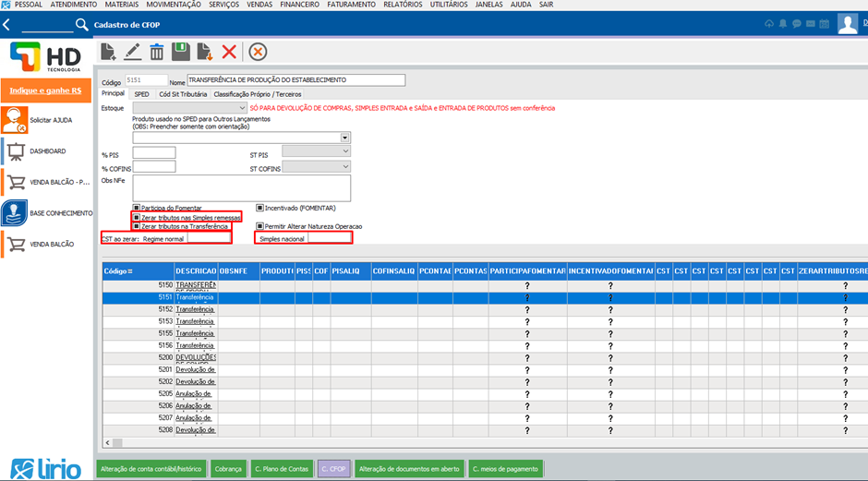Image resolution: width=868 pixels, height=481 pixels.
Task: Toggle 'Zerar tributos nas Simples remessas' checkbox
Action: pos(137,217)
